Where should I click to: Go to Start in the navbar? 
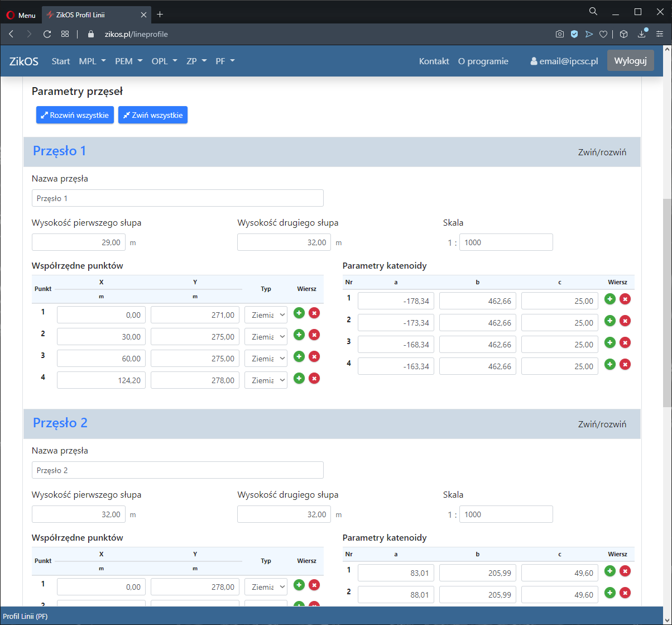coord(61,61)
